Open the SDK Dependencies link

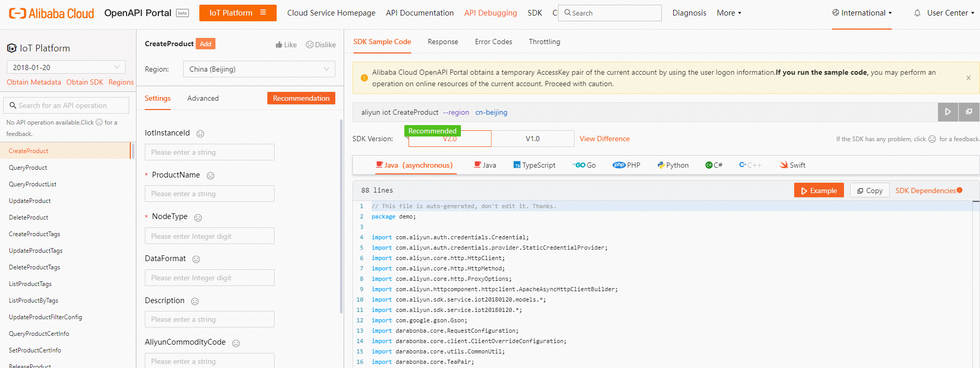pos(925,190)
